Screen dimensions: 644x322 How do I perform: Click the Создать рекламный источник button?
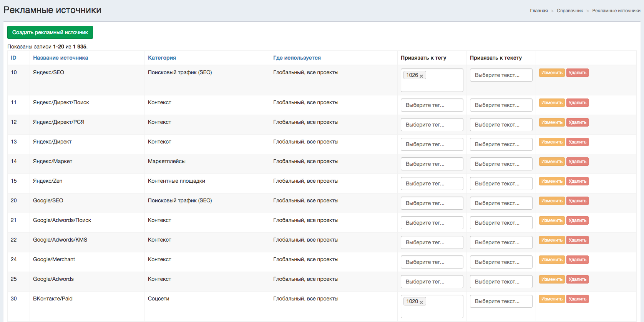[x=50, y=32]
